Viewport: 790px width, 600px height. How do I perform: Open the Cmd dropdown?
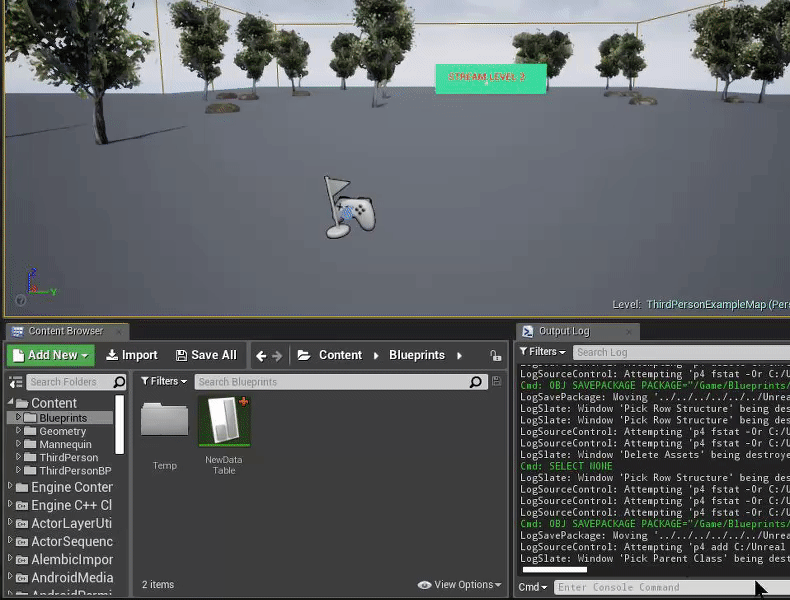pyautogui.click(x=533, y=587)
